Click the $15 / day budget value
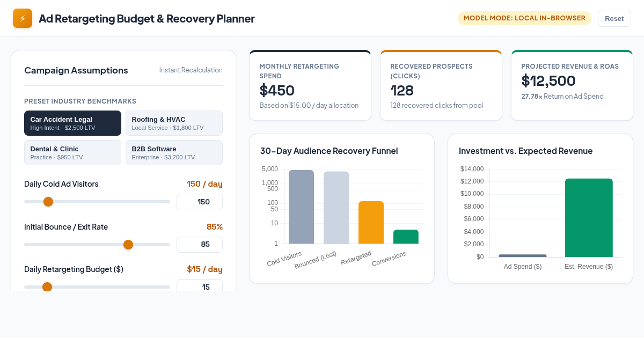Image resolution: width=644 pixels, height=338 pixels. click(204, 269)
